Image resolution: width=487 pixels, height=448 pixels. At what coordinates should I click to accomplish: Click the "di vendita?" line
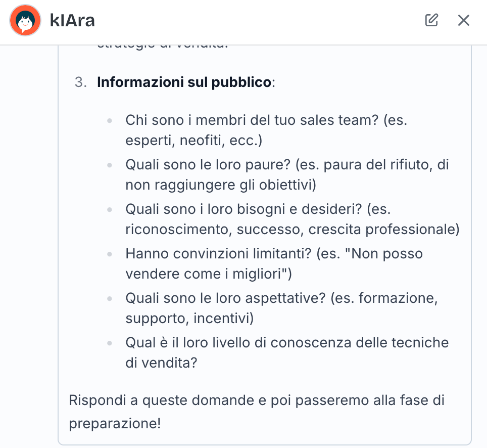coord(161,363)
